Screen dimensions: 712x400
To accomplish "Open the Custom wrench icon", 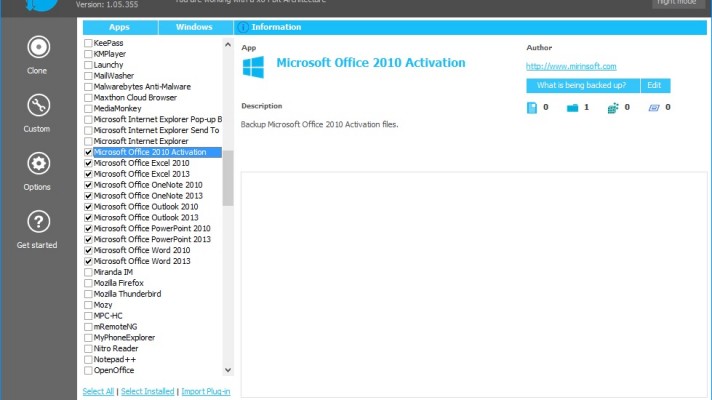I will pyautogui.click(x=38, y=105).
